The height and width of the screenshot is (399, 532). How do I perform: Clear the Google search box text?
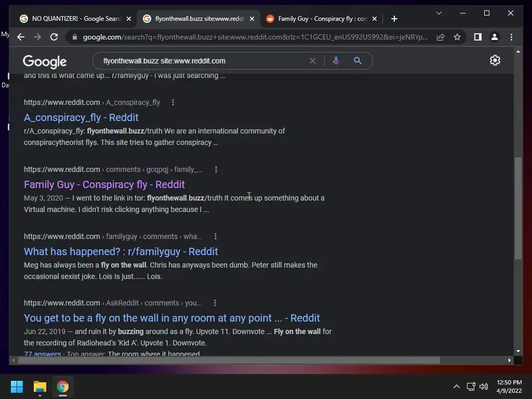pos(312,61)
